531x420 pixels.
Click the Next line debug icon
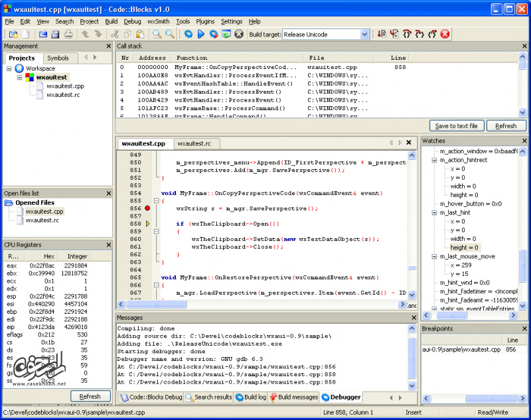(407, 35)
